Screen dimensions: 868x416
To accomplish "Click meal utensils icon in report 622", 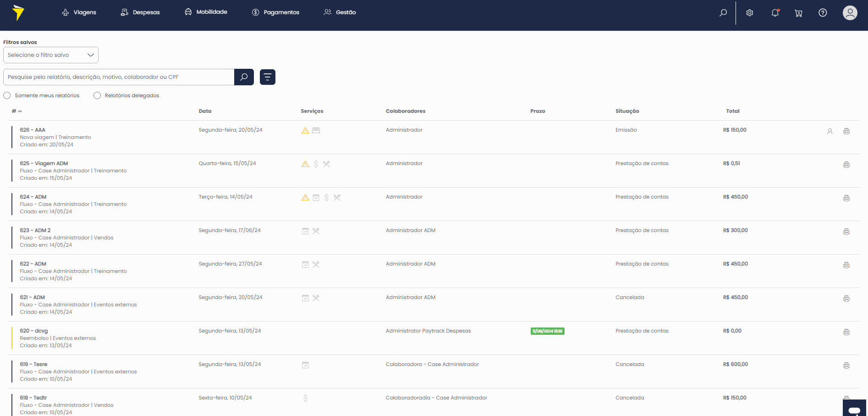I will pyautogui.click(x=316, y=265).
